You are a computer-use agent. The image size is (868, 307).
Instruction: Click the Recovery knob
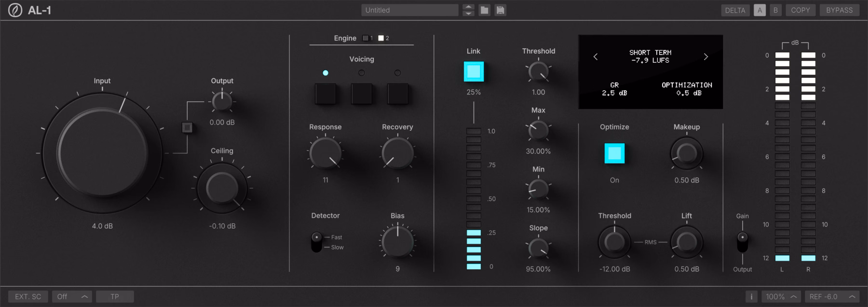pyautogui.click(x=398, y=153)
